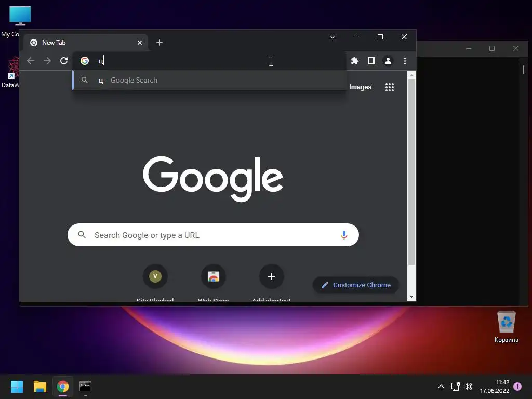Image resolution: width=532 pixels, height=399 pixels.
Task: Click the page scrollbar up arrow
Action: (411, 75)
